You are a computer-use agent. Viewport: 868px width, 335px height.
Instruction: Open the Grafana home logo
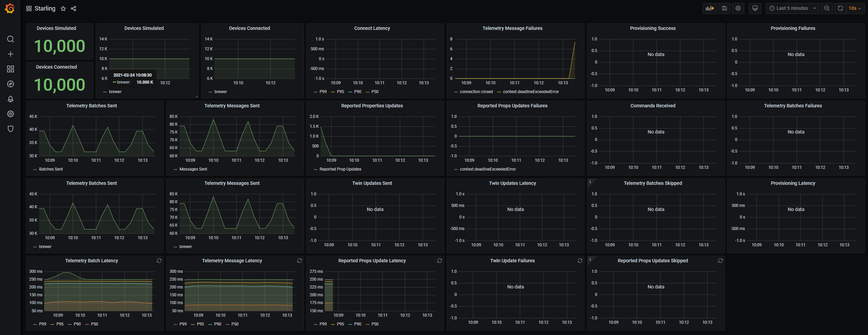click(x=10, y=8)
